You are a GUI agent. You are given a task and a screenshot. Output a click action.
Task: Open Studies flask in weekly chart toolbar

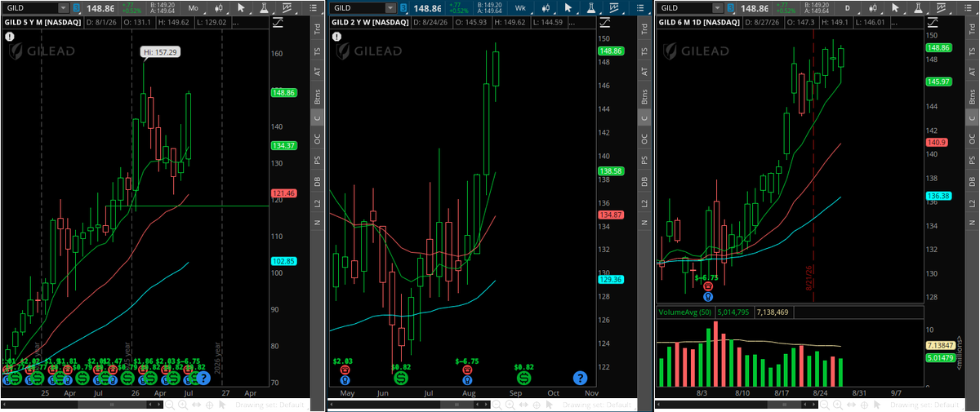[x=590, y=8]
